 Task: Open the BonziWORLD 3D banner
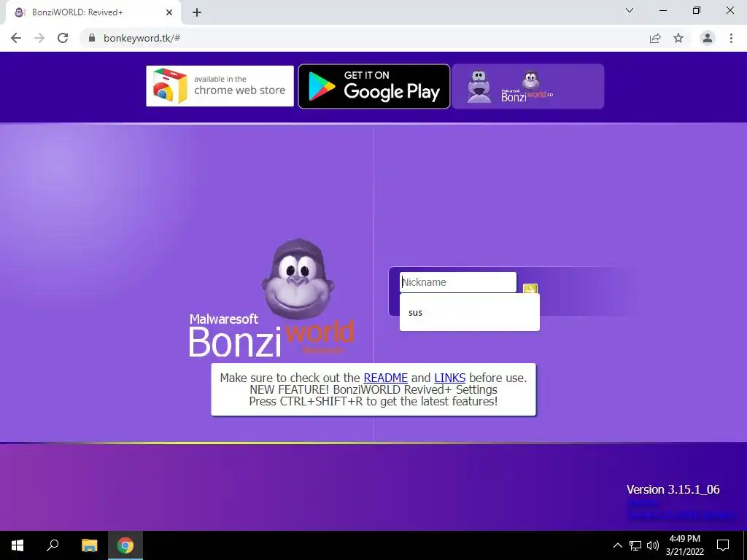[528, 86]
